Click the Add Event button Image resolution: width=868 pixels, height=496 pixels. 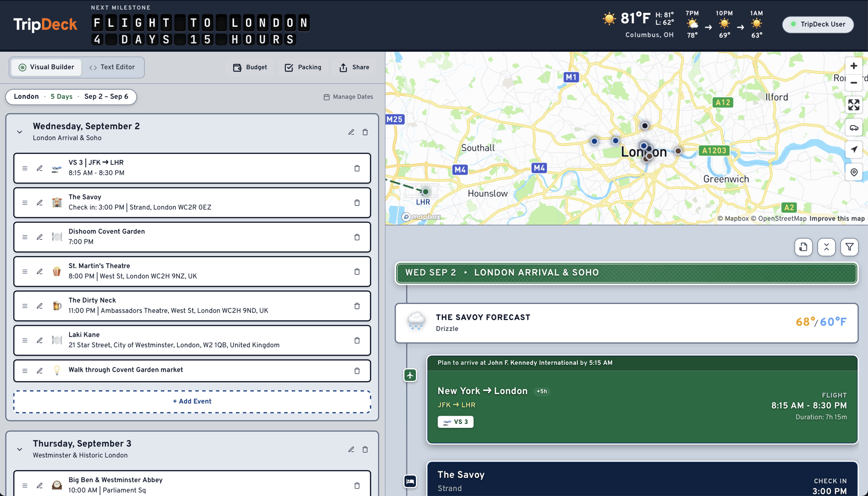coord(192,402)
